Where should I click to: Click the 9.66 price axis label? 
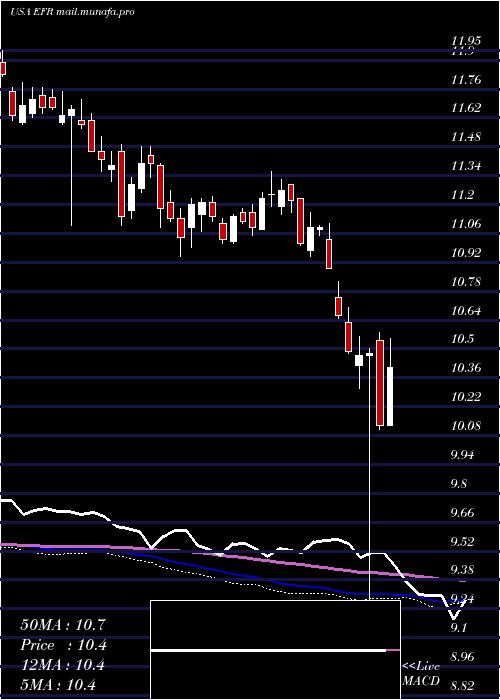pos(463,512)
